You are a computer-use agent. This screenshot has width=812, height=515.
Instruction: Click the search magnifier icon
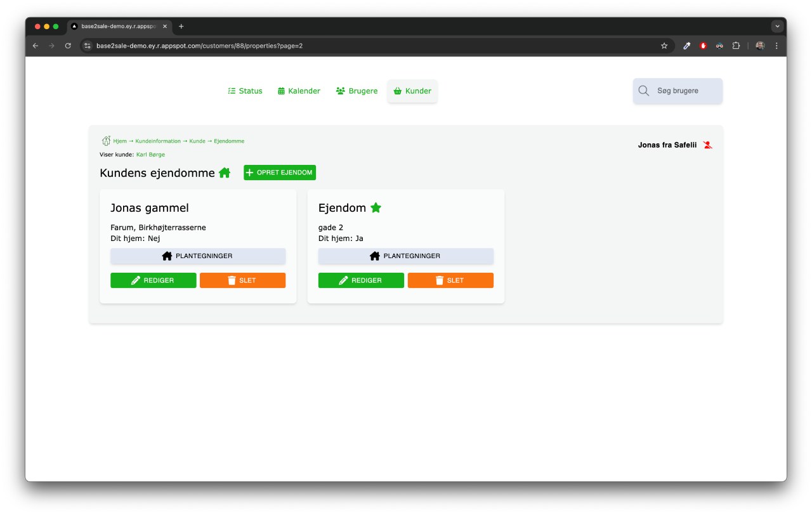[x=643, y=91]
